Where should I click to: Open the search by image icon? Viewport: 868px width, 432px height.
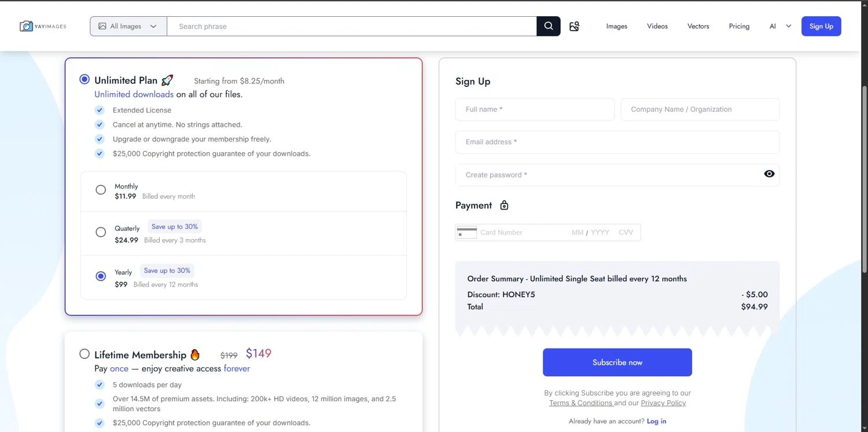574,26
